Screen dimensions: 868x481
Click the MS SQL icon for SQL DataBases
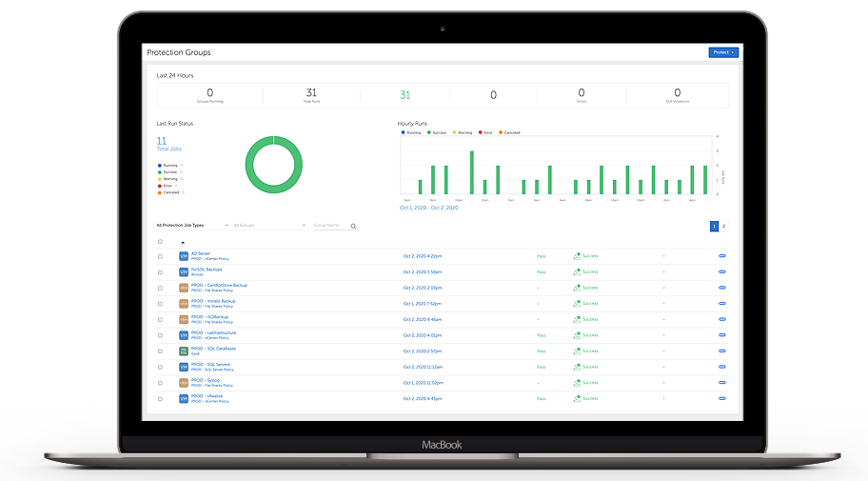184,351
